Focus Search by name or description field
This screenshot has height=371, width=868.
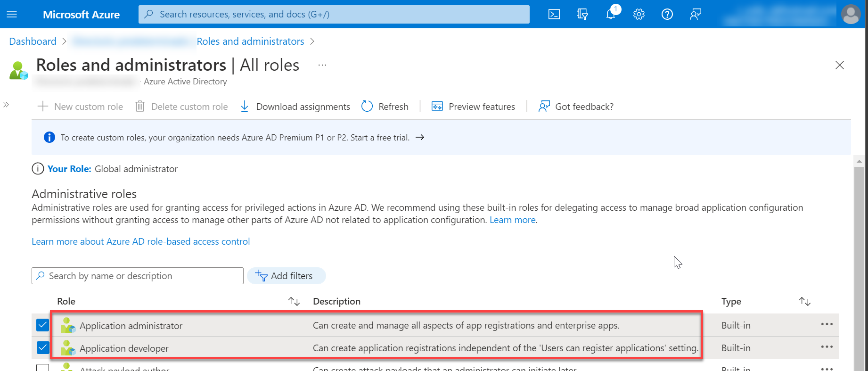138,276
